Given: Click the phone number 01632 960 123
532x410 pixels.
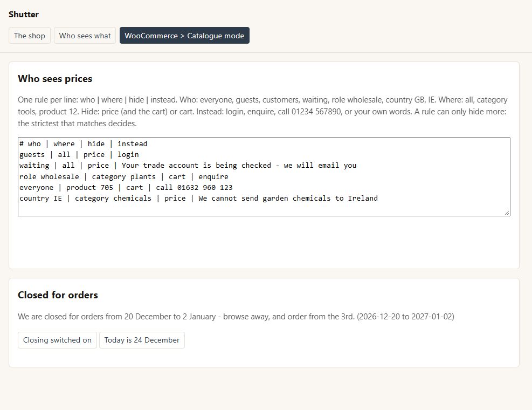Looking at the screenshot, I should [x=205, y=188].
